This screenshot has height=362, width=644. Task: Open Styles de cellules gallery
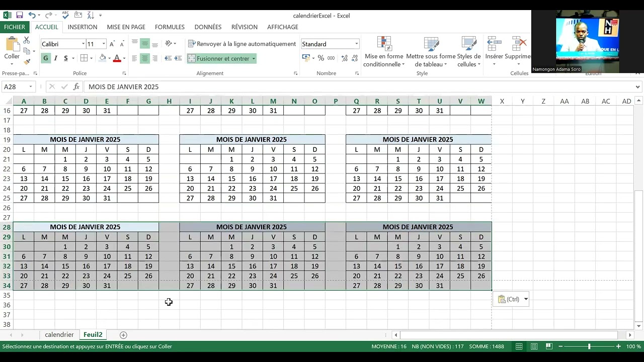click(x=469, y=52)
